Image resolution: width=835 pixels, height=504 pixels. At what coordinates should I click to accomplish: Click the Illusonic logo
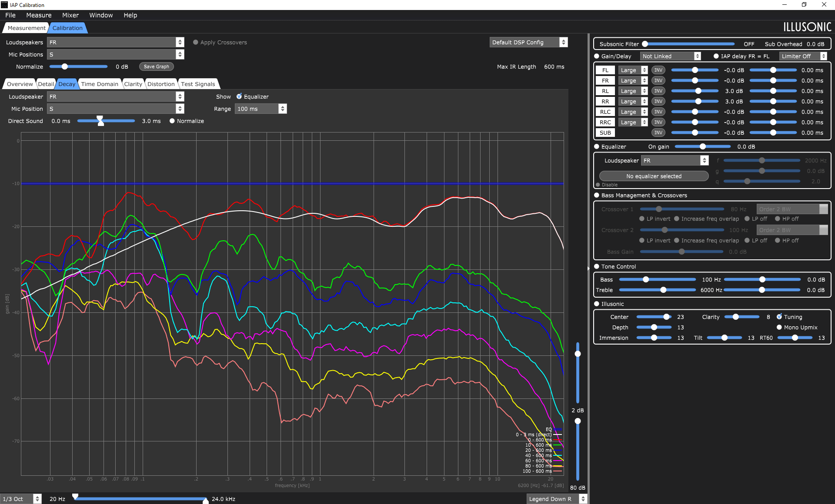[807, 27]
